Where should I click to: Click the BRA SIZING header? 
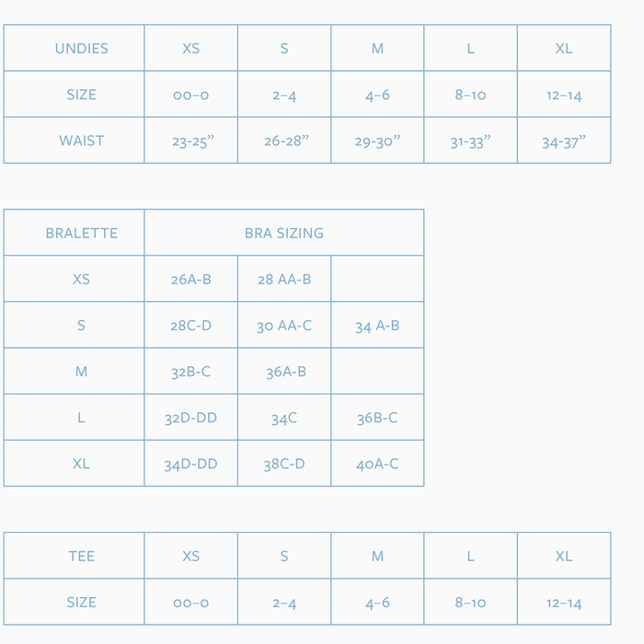(283, 234)
